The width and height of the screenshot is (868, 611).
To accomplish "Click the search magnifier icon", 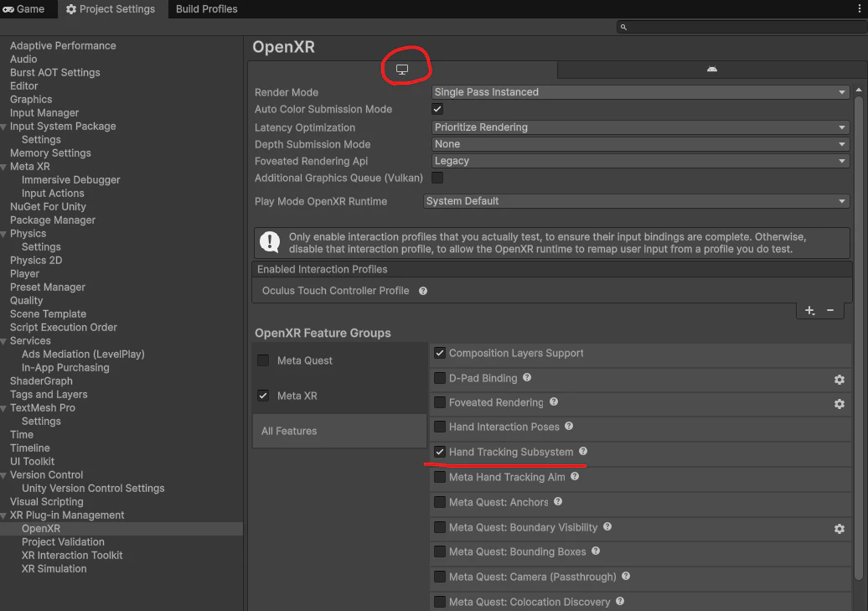I will 623,27.
